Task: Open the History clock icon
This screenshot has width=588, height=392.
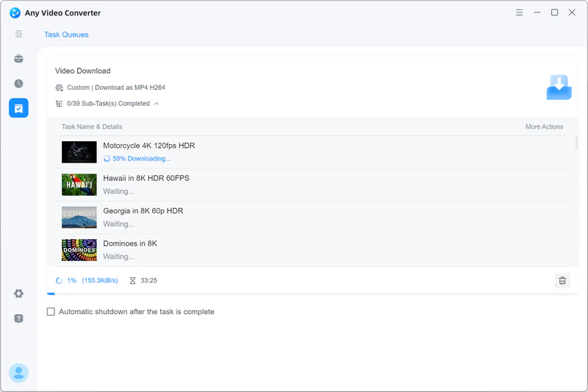Action: 18,84
